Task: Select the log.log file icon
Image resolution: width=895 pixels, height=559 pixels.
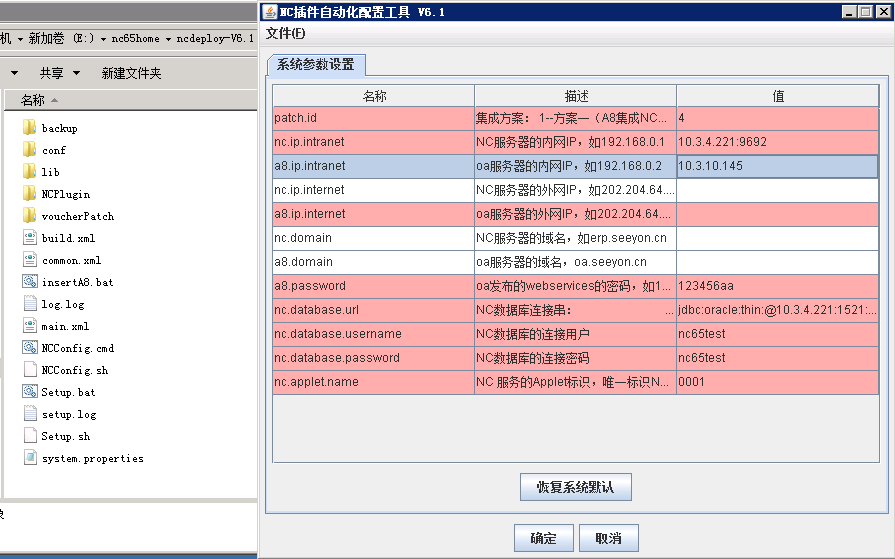Action: pyautogui.click(x=30, y=303)
